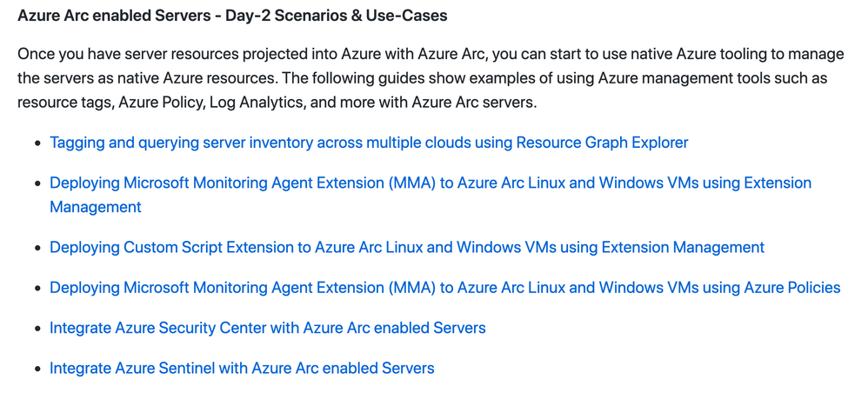Click the wrapped word 'Management' on the link's second line
This screenshot has width=868, height=393.
coord(95,208)
